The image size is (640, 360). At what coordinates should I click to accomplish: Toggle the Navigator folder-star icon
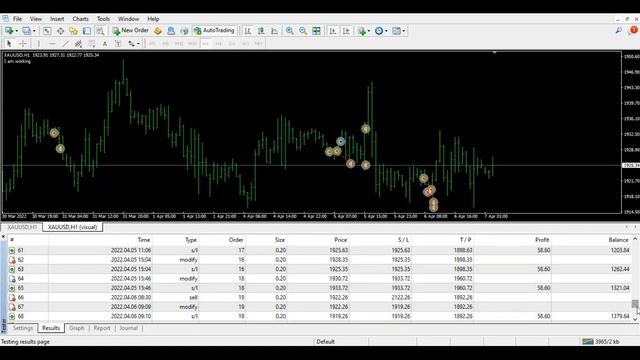[73, 31]
